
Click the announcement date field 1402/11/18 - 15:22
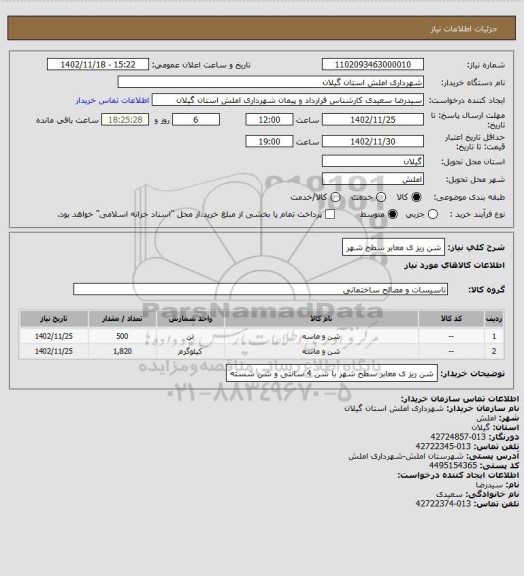[98, 64]
